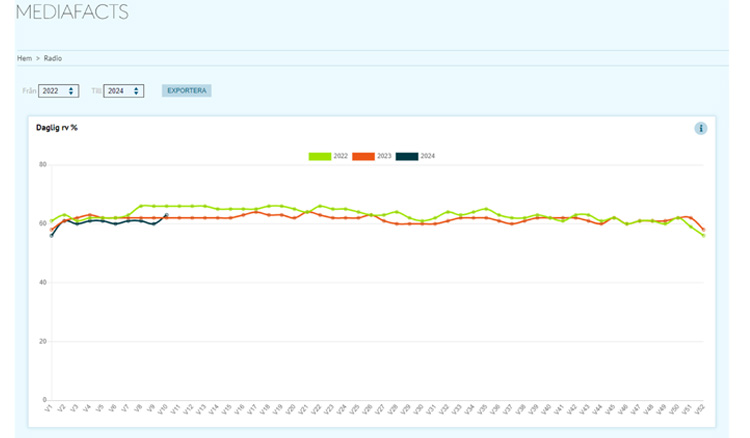Toggle the 2024 series in legend
Screen dimensions: 750x438
point(416,156)
